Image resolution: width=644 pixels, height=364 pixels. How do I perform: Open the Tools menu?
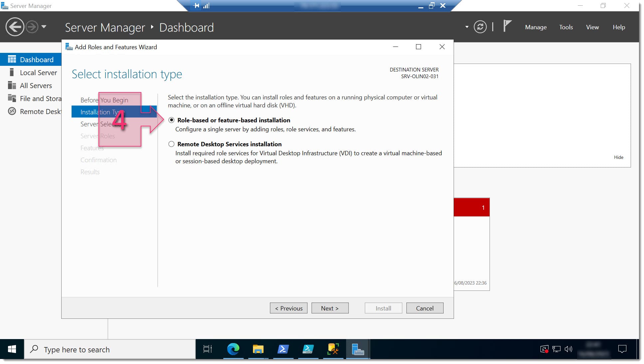(x=566, y=27)
